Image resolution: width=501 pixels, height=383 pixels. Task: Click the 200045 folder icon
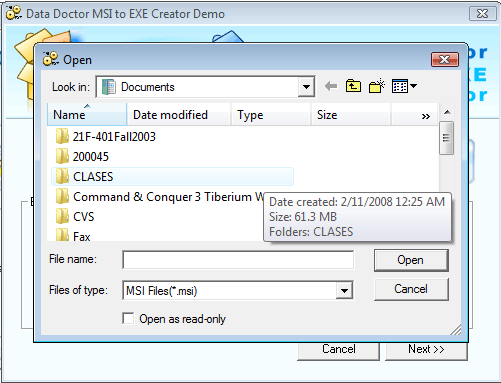62,156
